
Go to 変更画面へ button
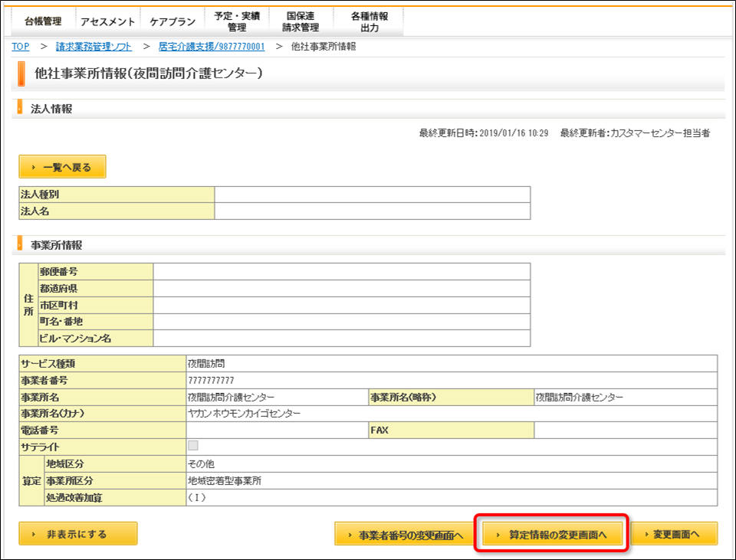pyautogui.click(x=674, y=534)
